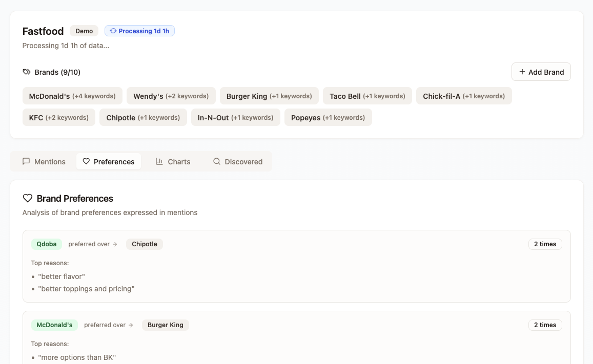
Task: Click the heart icon in Preferences tab
Action: coord(86,161)
